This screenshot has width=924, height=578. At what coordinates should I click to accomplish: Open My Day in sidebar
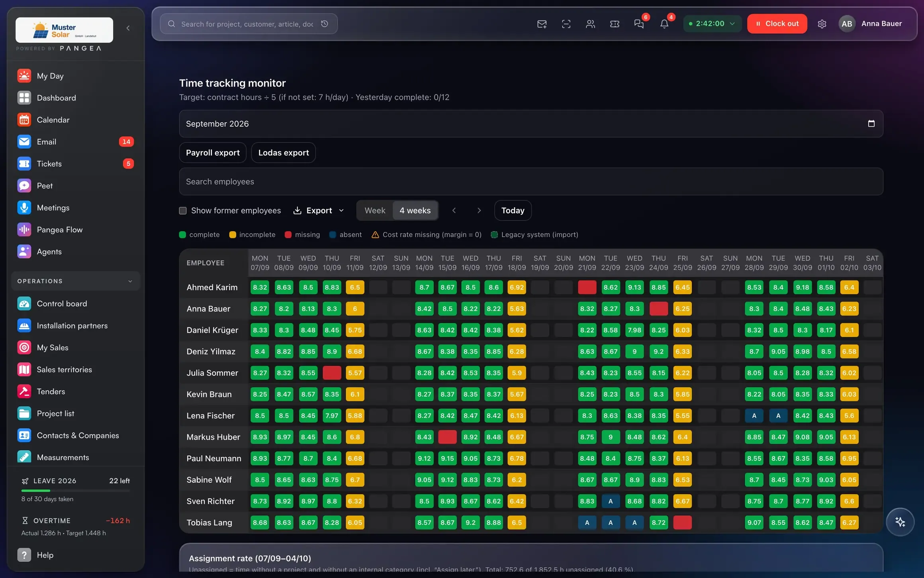tap(76, 76)
